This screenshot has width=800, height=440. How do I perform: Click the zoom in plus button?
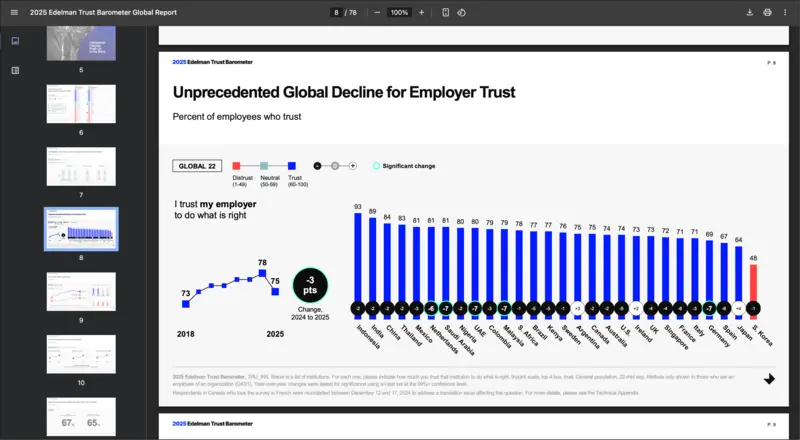coord(421,12)
